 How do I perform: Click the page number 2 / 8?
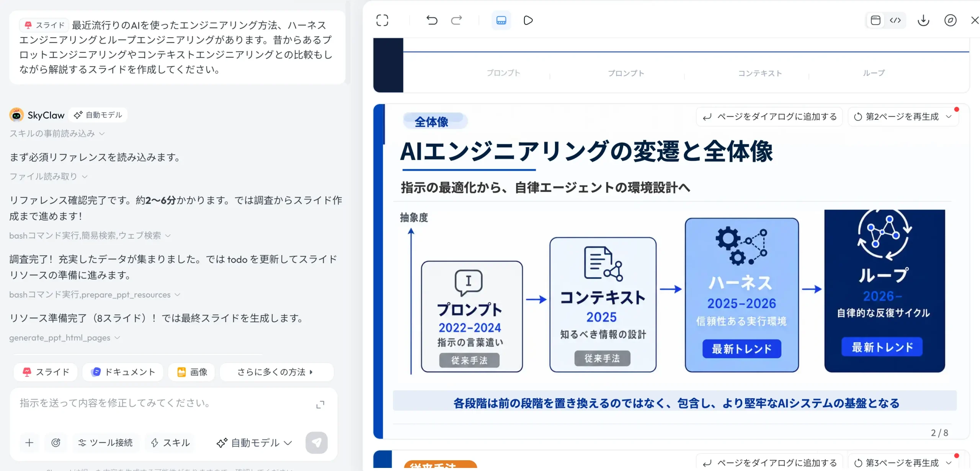(x=939, y=433)
